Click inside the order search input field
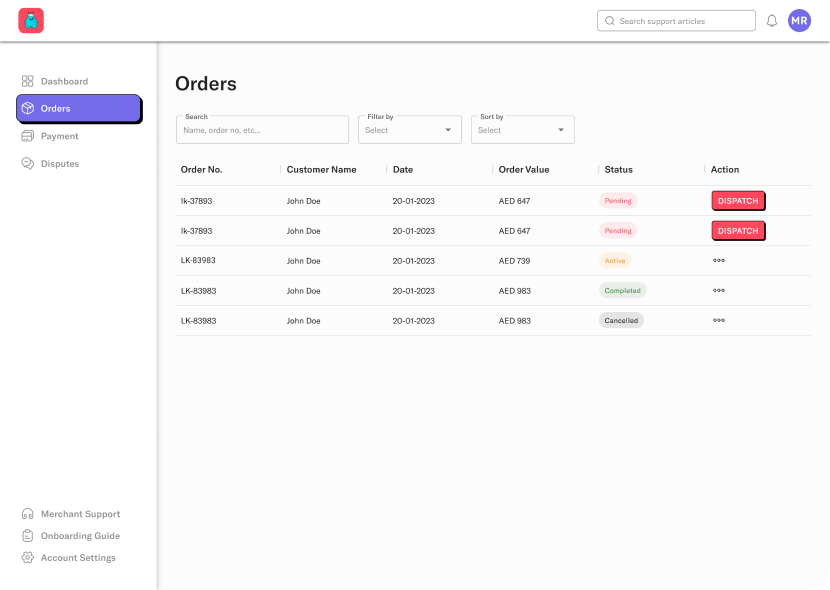830x590 pixels. click(x=262, y=130)
